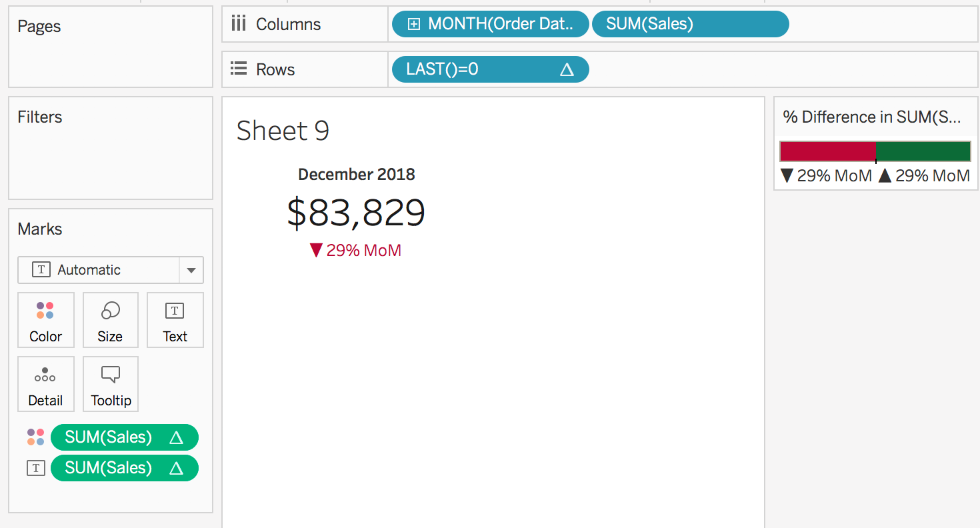Click the Text mark property button
The width and height of the screenshot is (980, 528).
[175, 320]
